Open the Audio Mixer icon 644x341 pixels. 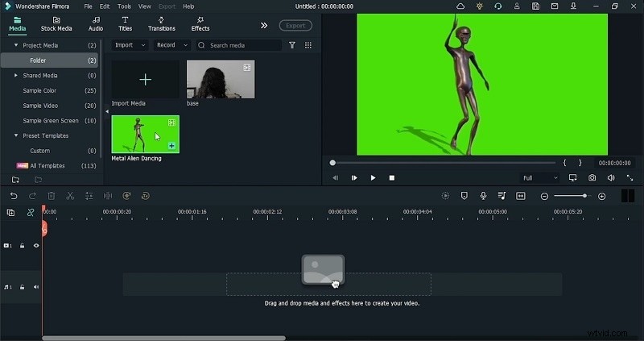502,196
